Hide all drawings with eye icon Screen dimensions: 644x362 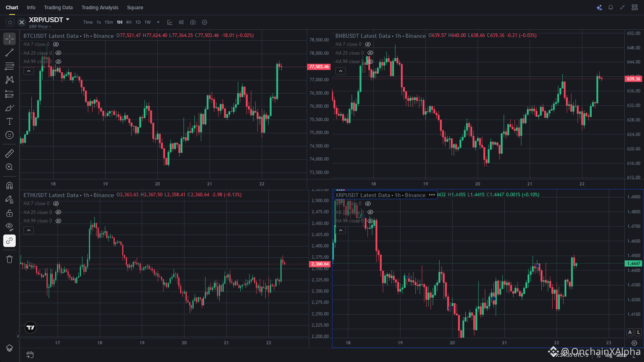(x=10, y=227)
